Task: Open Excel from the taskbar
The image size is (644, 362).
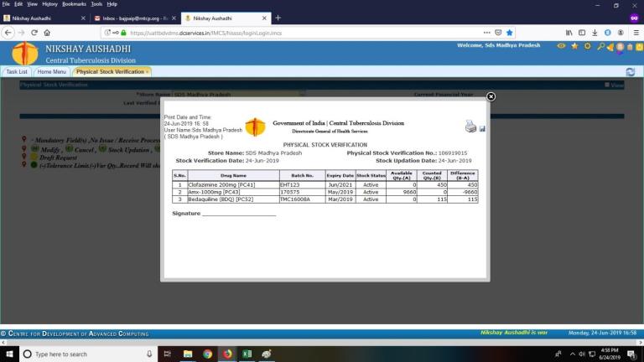Action: (247, 354)
